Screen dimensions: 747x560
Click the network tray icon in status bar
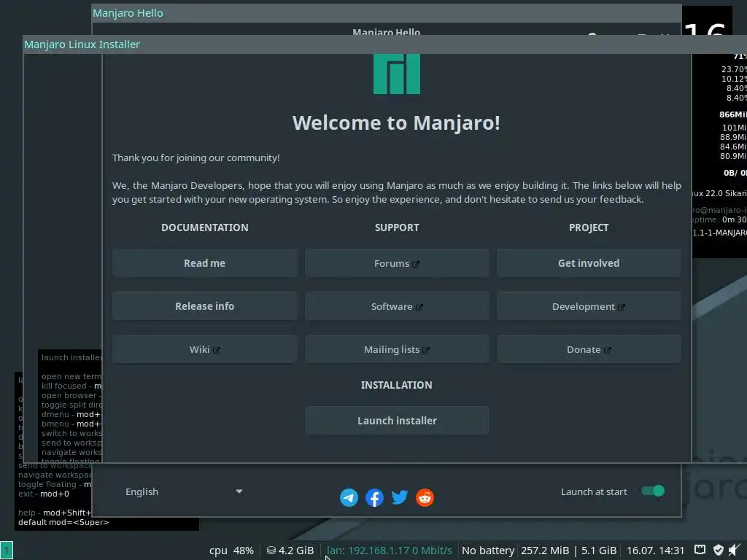click(700, 550)
